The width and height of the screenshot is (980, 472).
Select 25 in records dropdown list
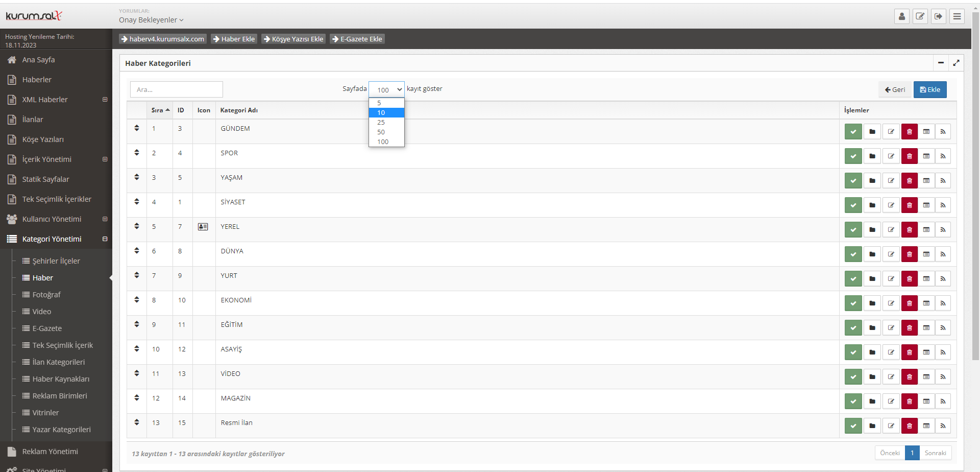[386, 123]
